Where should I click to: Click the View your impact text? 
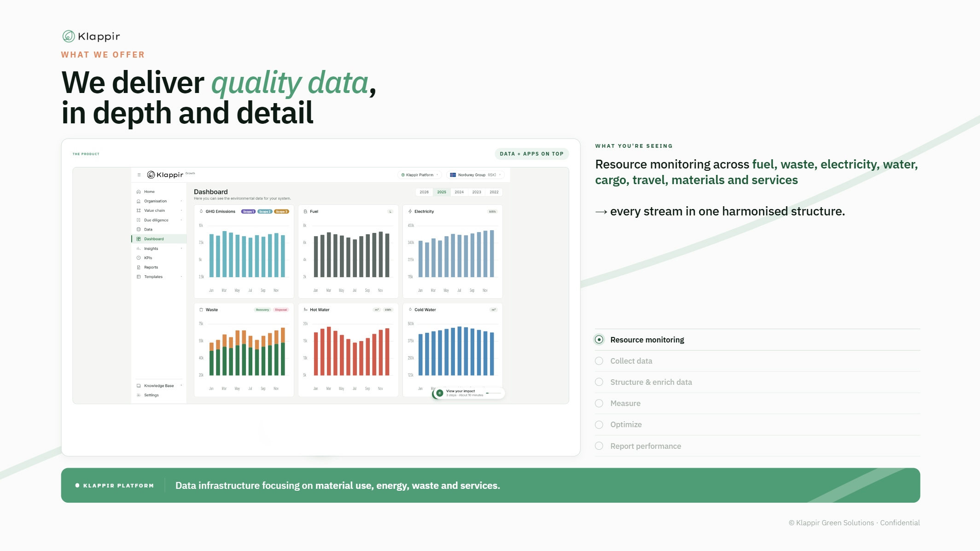point(461,391)
